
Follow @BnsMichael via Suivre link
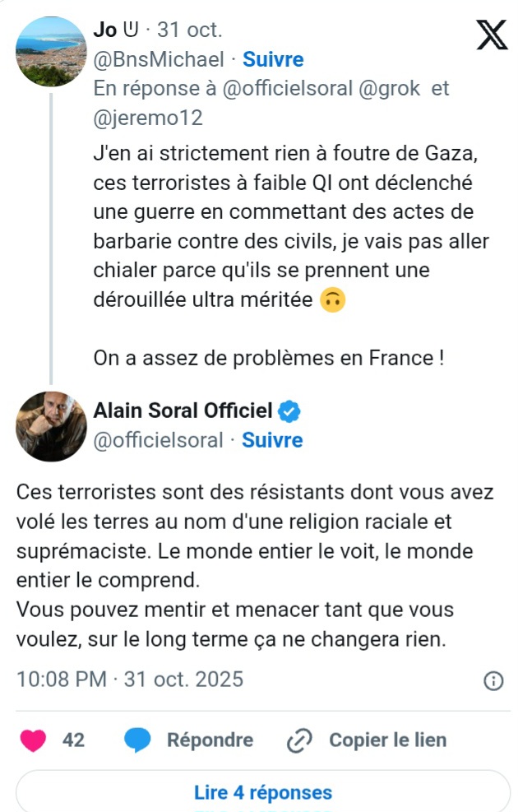(272, 59)
